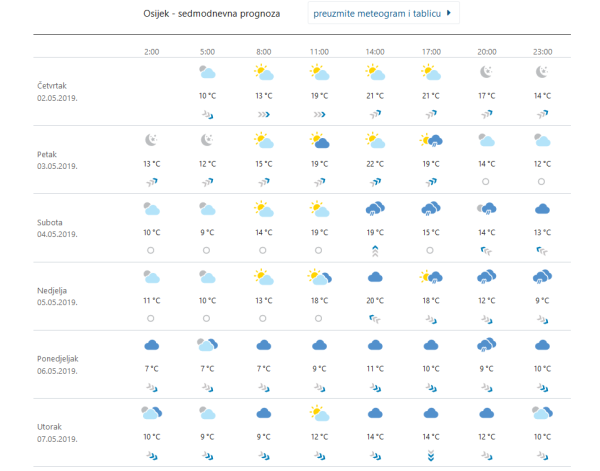The width and height of the screenshot is (600, 471).
Task: Click the wind arrow for Četvrtak at 5:00
Action: click(207, 114)
